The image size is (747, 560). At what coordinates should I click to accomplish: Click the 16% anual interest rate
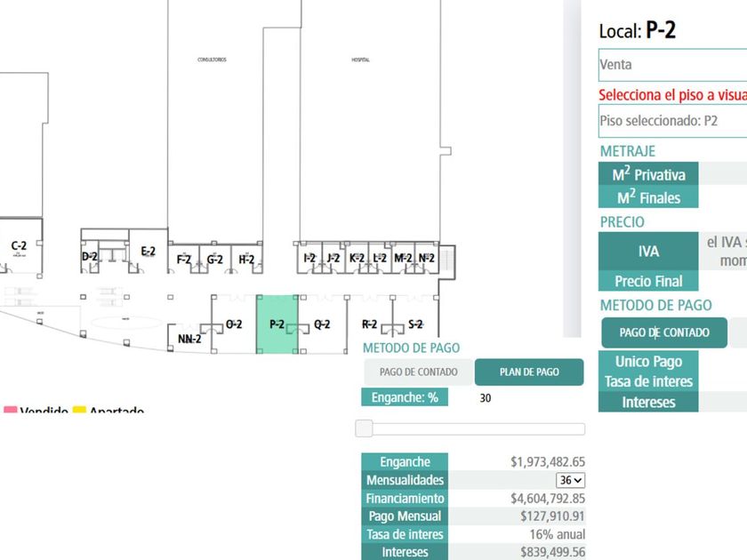point(558,534)
